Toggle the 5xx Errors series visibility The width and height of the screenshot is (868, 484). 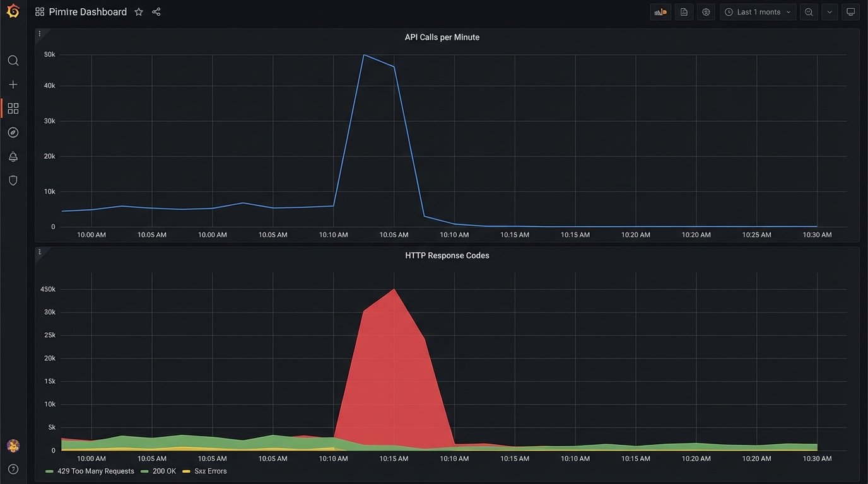tap(212, 471)
